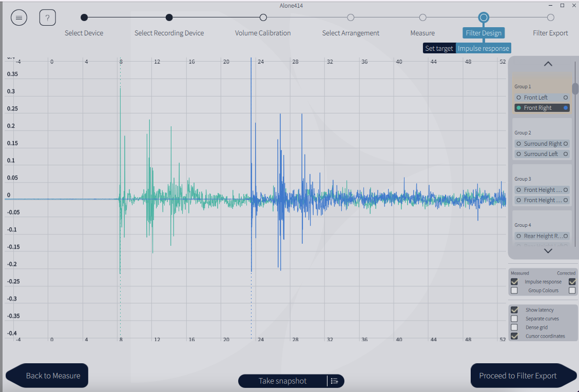The height and width of the screenshot is (392, 579).
Task: Click Proceed to Filter Export
Action: [523, 376]
